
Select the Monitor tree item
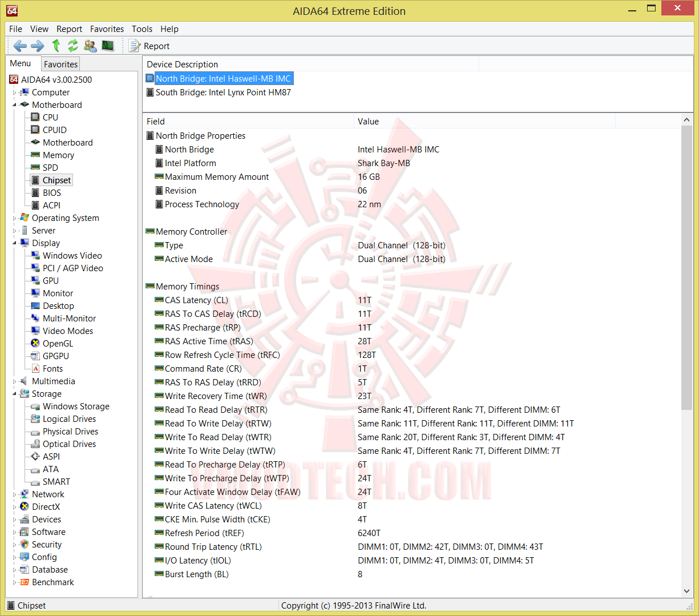pos(58,293)
